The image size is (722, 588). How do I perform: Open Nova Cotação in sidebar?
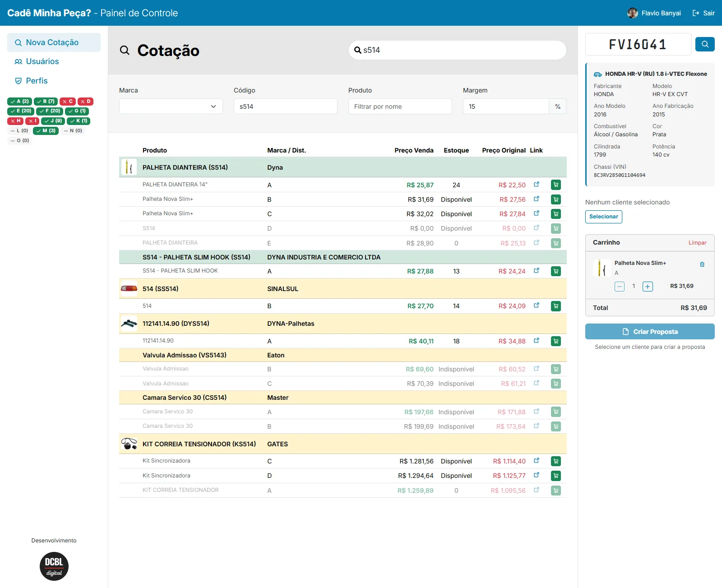pyautogui.click(x=54, y=42)
